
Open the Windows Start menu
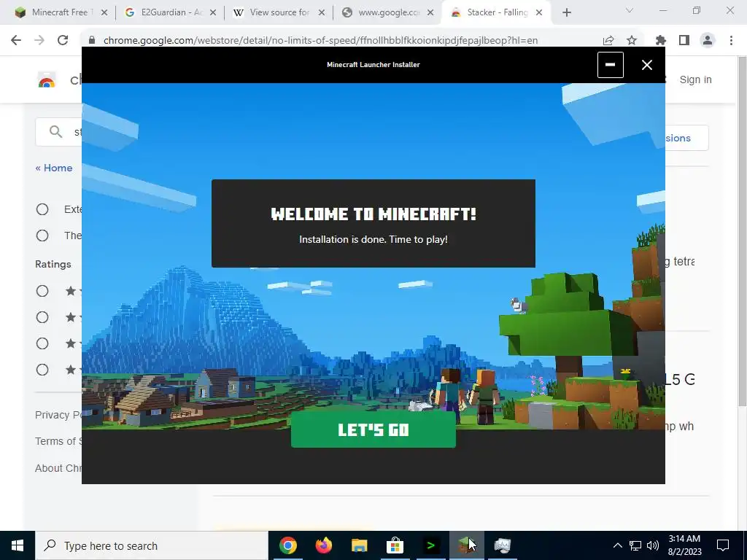coord(18,545)
